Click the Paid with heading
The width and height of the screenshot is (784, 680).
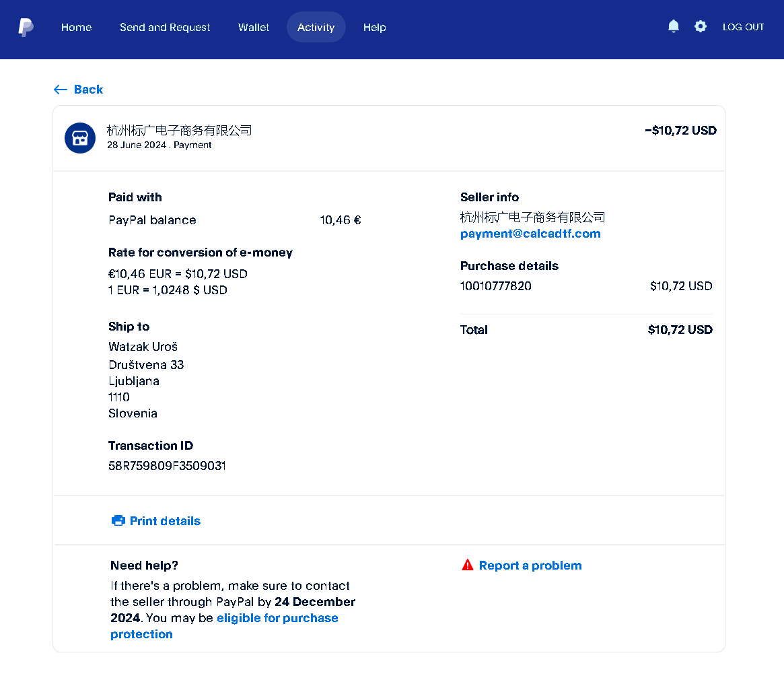135,197
